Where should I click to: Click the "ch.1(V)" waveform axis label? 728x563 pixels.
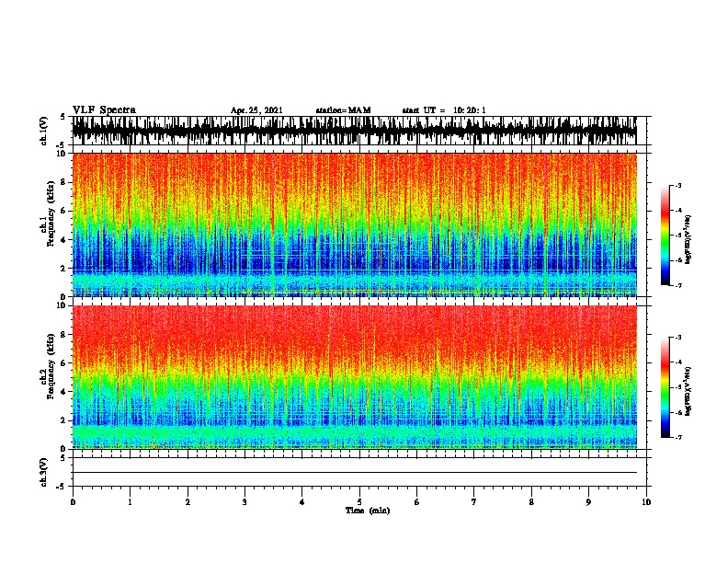pos(44,131)
